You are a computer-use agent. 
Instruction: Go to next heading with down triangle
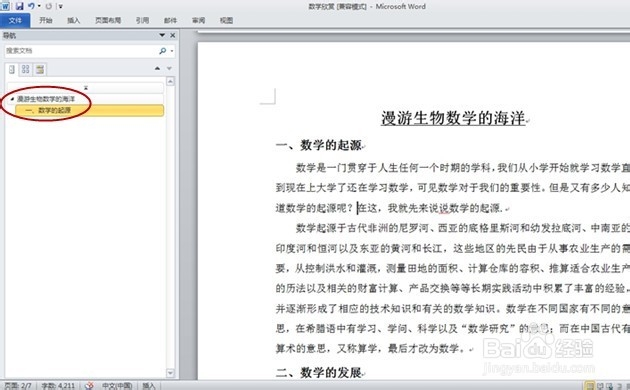point(170,69)
